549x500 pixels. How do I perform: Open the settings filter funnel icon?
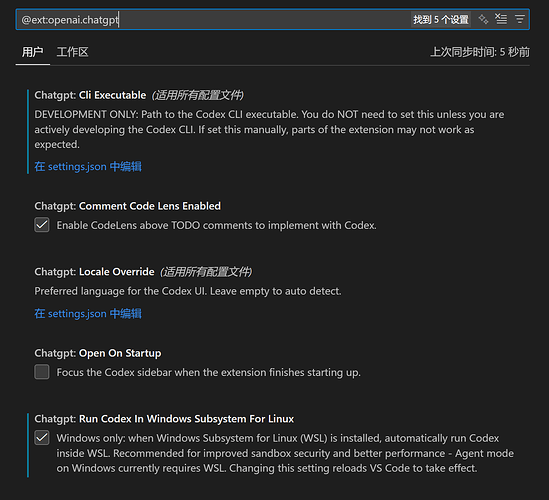point(520,19)
